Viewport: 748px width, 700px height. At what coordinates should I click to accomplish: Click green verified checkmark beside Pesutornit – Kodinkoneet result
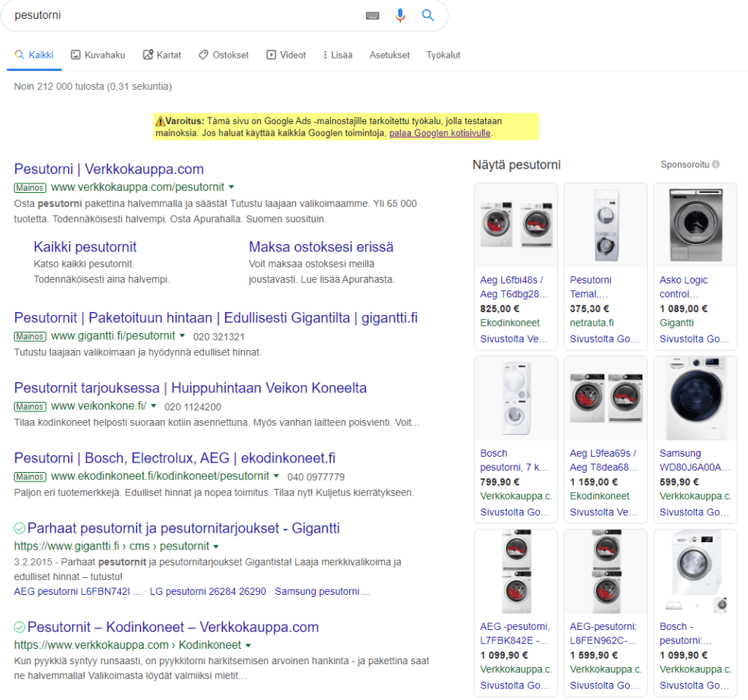coord(20,627)
